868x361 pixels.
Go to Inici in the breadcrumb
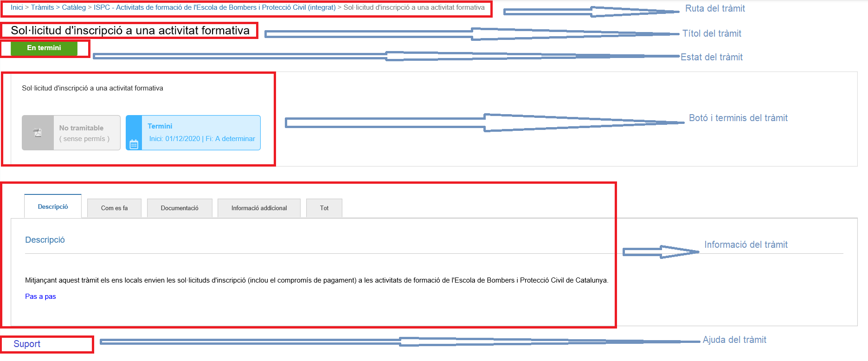pyautogui.click(x=17, y=7)
